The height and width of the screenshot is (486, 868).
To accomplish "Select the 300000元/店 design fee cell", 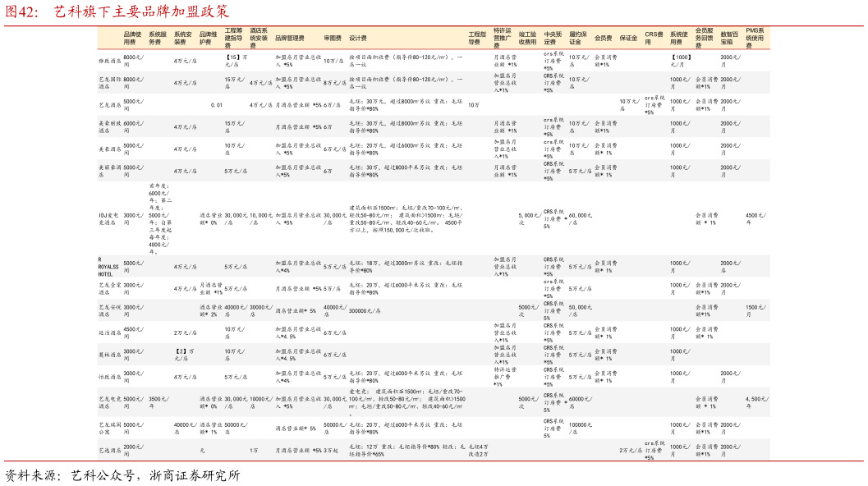I will 365,311.
